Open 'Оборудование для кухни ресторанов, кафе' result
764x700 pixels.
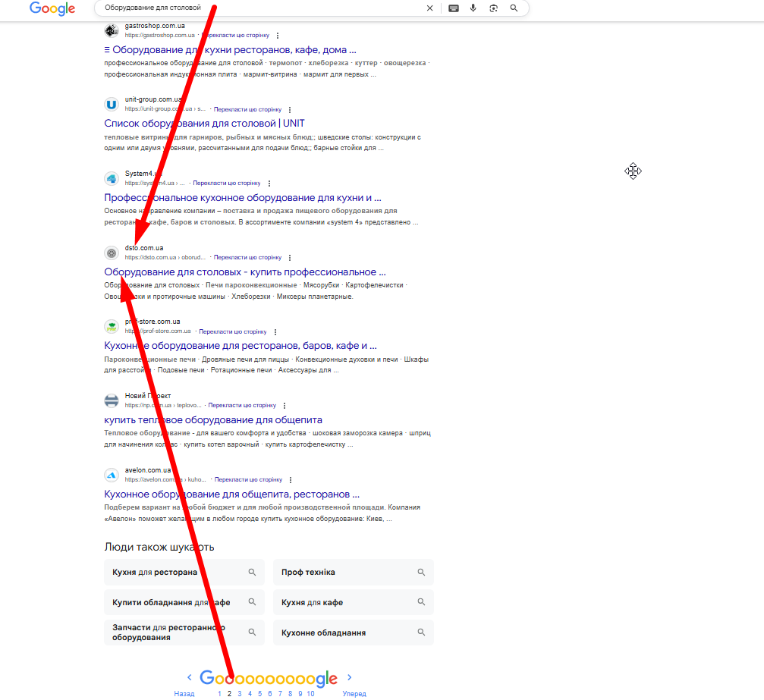pos(230,50)
